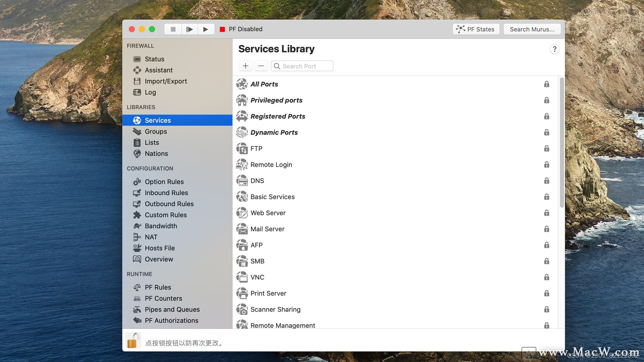Toggle the lock on Web Server service

coord(546,213)
